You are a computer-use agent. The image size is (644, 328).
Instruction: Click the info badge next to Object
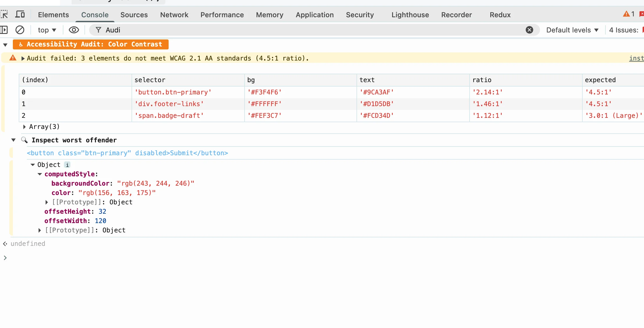(67, 165)
